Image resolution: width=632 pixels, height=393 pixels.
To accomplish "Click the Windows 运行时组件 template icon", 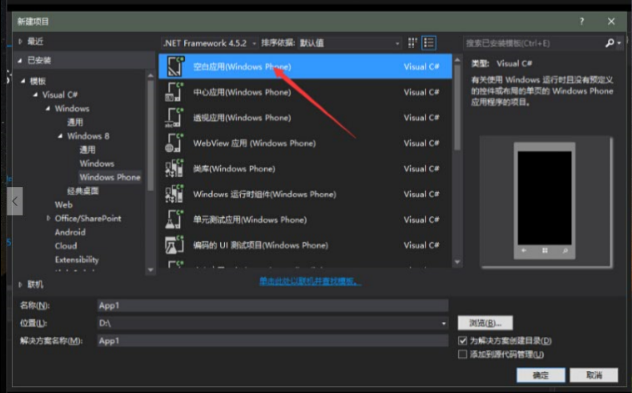I will pyautogui.click(x=175, y=194).
